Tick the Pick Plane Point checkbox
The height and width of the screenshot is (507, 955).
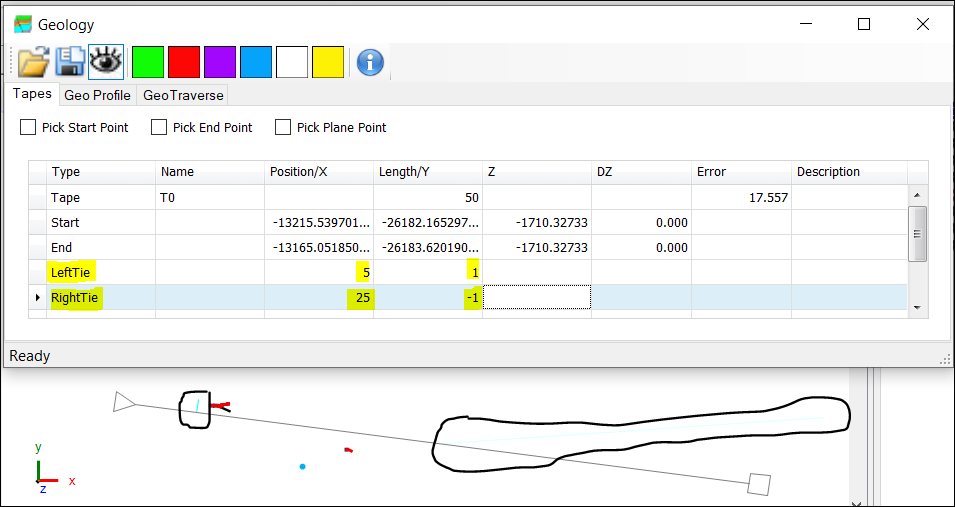pyautogui.click(x=283, y=127)
